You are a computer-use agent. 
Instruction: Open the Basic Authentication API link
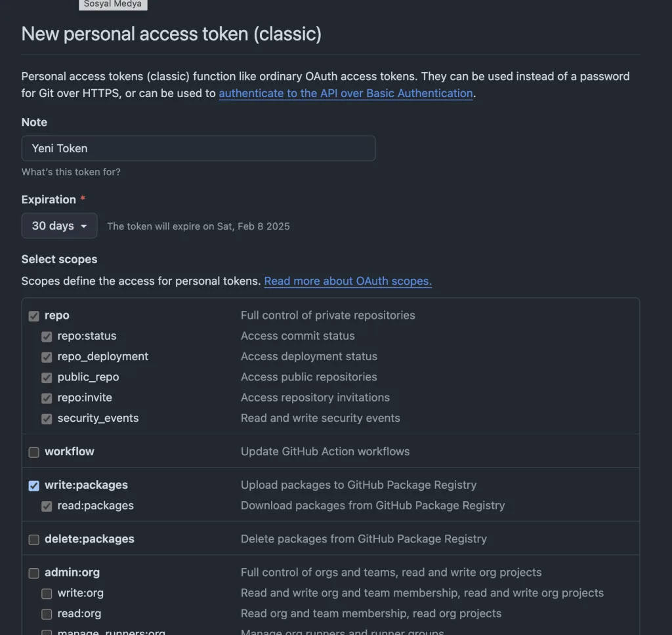pos(346,93)
